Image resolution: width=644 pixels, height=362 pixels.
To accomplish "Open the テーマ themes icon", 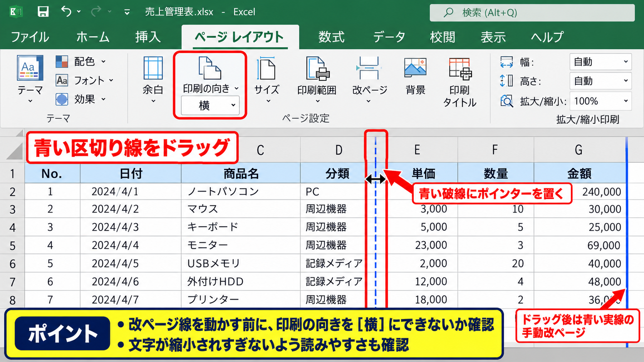I will (30, 68).
